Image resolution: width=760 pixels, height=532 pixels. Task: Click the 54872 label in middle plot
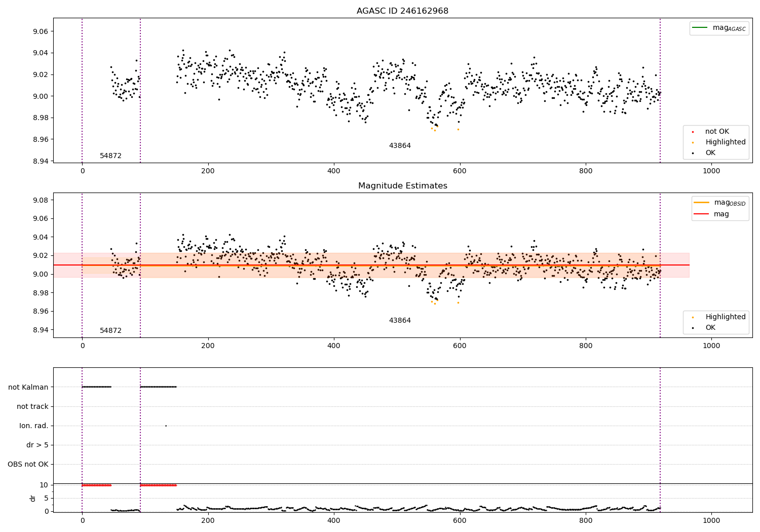(110, 330)
